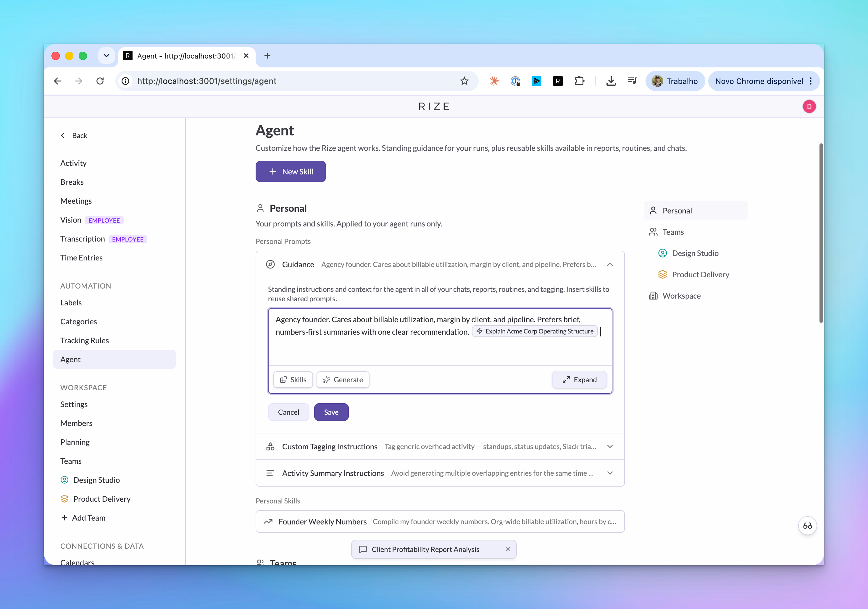Open Chrome three-dot menu
Image resolution: width=868 pixels, height=609 pixels.
coord(811,81)
